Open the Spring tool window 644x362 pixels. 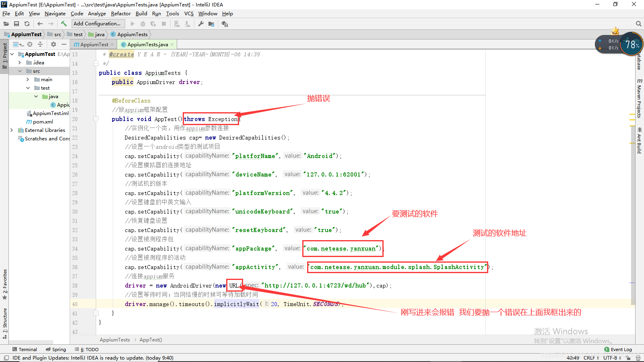coord(56,350)
